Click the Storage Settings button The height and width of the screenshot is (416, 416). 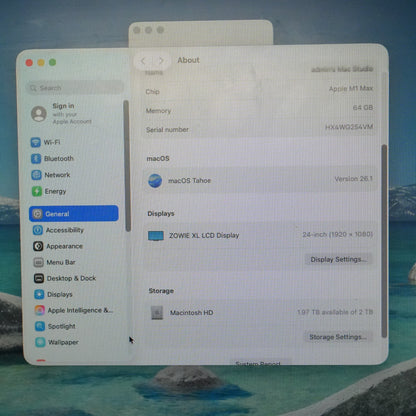tap(337, 337)
